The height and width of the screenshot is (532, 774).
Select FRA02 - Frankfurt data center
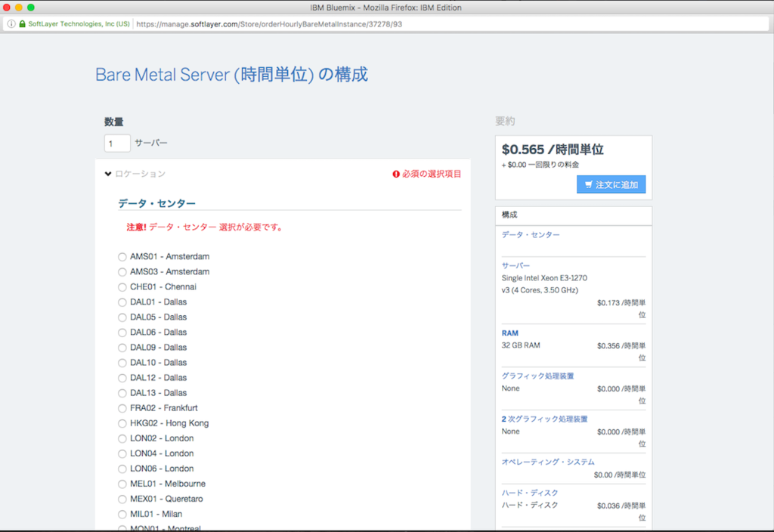click(x=122, y=408)
